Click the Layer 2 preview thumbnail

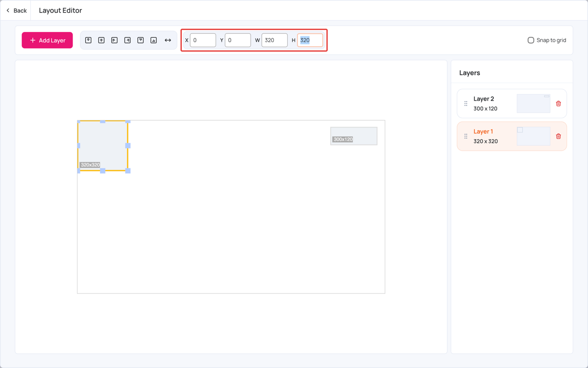coord(534,104)
